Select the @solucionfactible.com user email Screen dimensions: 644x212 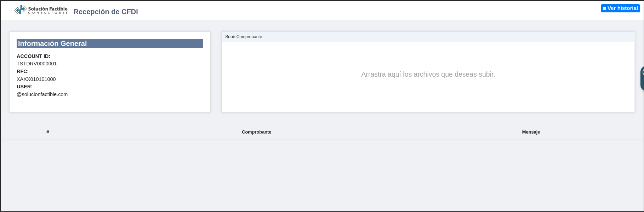(x=42, y=94)
